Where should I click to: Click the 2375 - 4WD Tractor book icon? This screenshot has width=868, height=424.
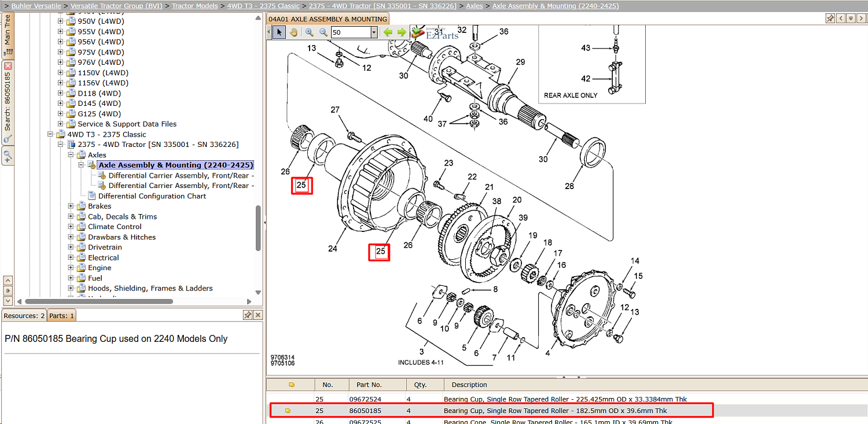71,145
